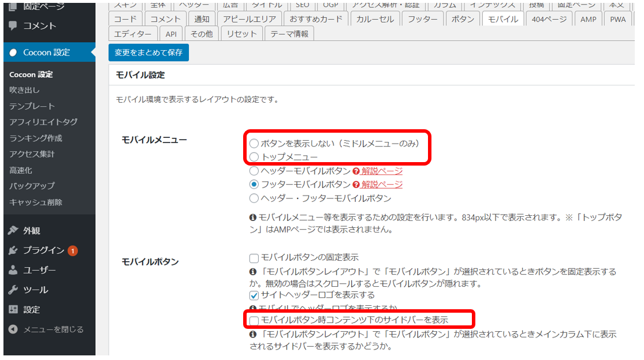This screenshot has width=644, height=360.
Task: Click the plugin update badge showing 1
Action: (x=73, y=250)
